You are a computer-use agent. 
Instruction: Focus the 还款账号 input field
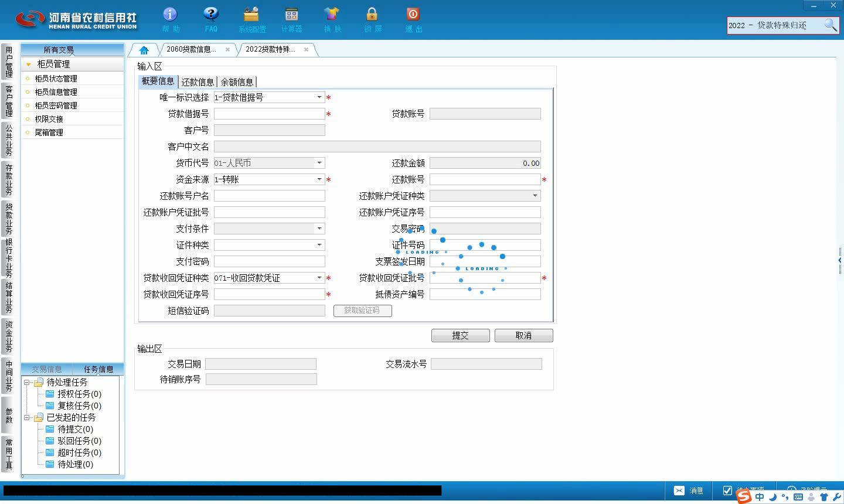click(485, 179)
